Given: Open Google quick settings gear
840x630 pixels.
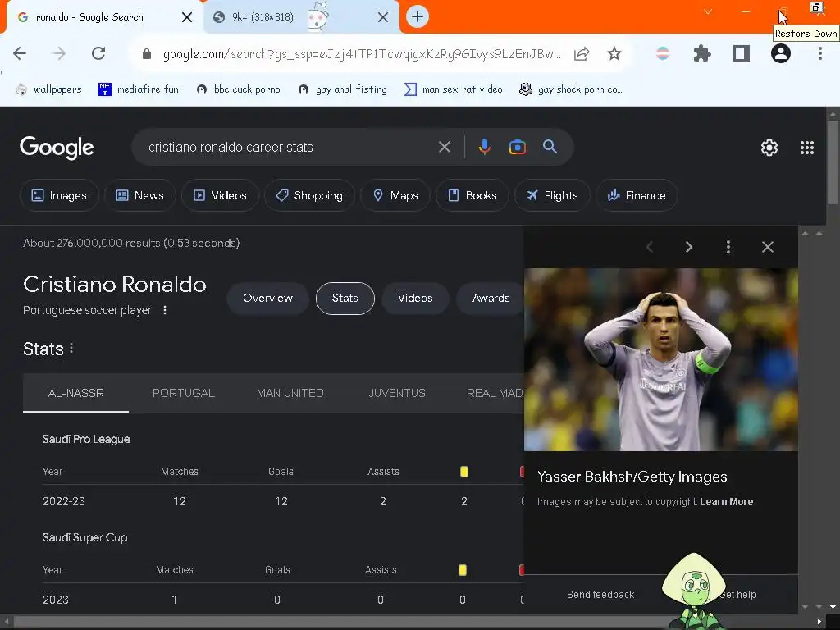Looking at the screenshot, I should pyautogui.click(x=769, y=148).
